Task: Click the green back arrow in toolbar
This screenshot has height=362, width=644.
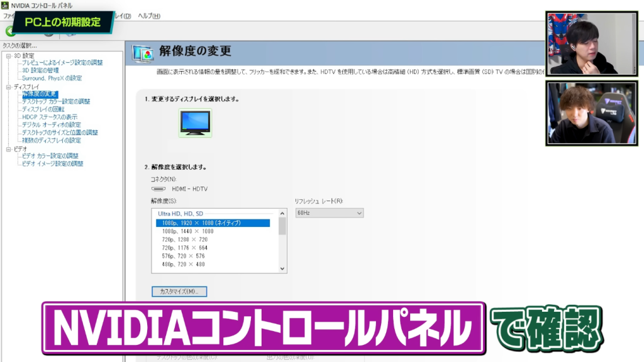Action: pos(10,31)
